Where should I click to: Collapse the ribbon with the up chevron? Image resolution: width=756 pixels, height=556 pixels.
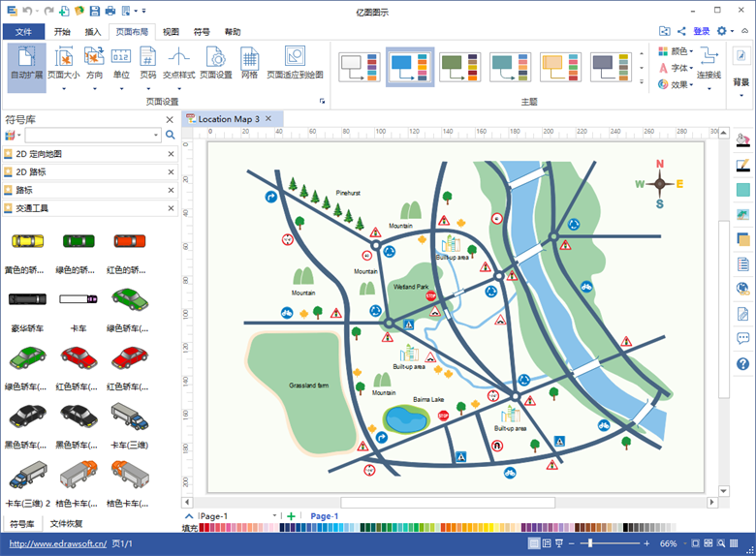click(744, 31)
